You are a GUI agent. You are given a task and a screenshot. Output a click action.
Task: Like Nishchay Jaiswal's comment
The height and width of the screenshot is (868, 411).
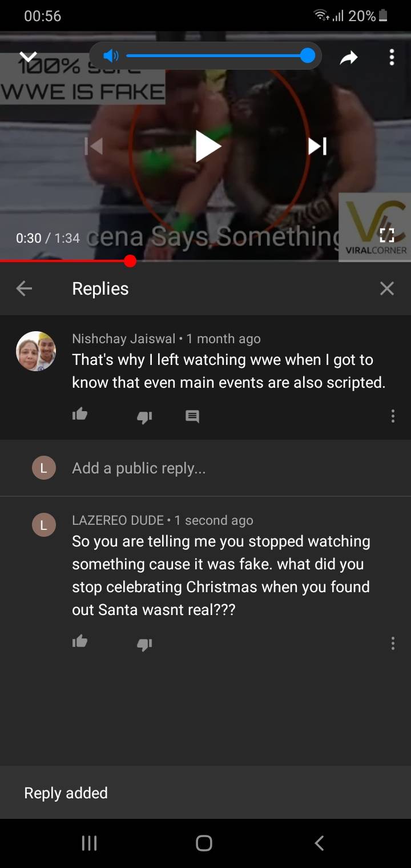point(80,415)
